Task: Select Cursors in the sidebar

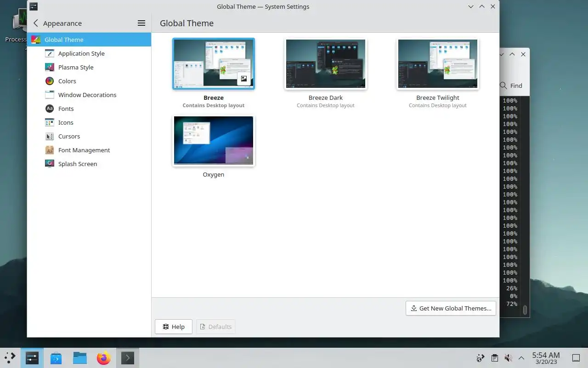Action: 89,136
